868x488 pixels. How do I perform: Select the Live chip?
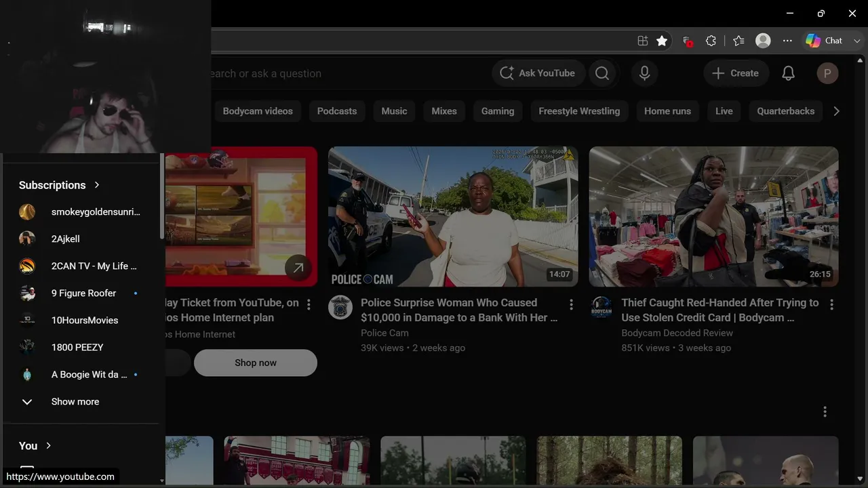click(724, 111)
